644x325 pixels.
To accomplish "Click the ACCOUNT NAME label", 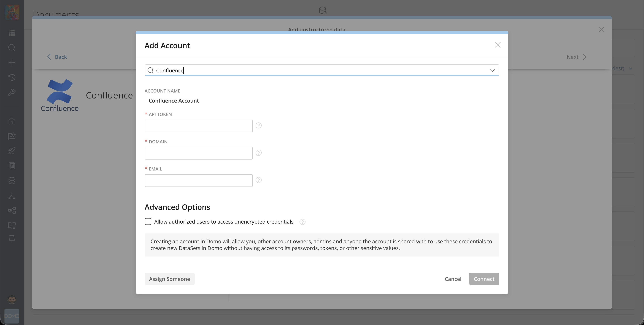I will [x=162, y=91].
